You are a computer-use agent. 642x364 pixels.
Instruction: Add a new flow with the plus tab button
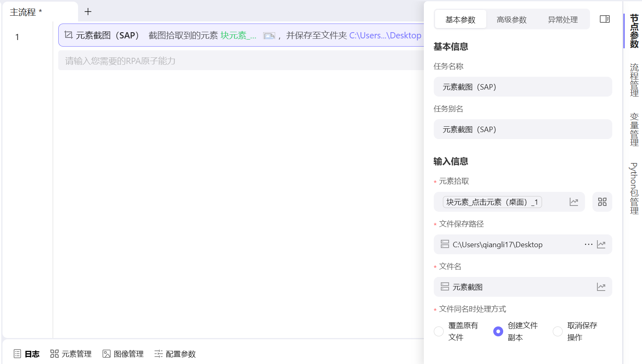point(88,12)
